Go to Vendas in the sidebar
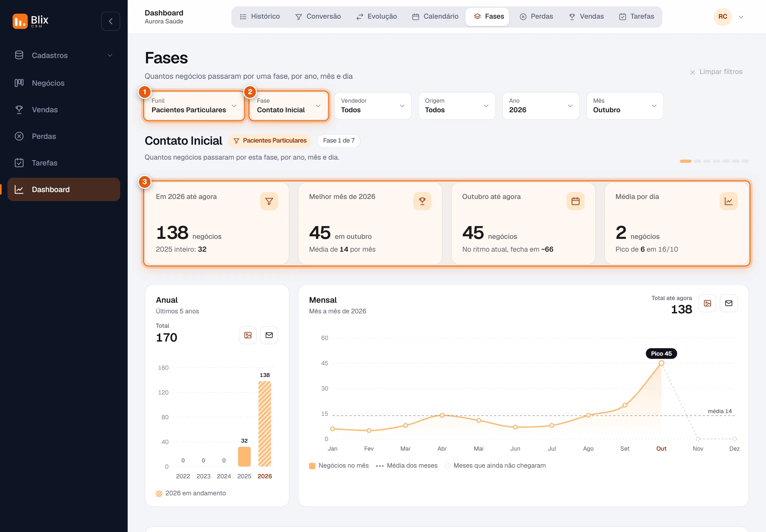The width and height of the screenshot is (766, 532). (64, 110)
